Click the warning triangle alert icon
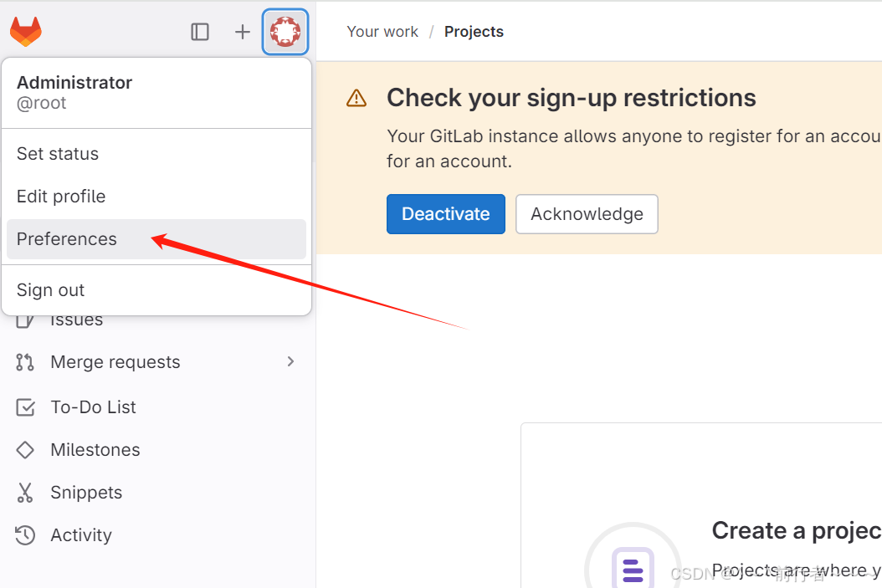Viewport: 882px width, 588px height. click(356, 99)
